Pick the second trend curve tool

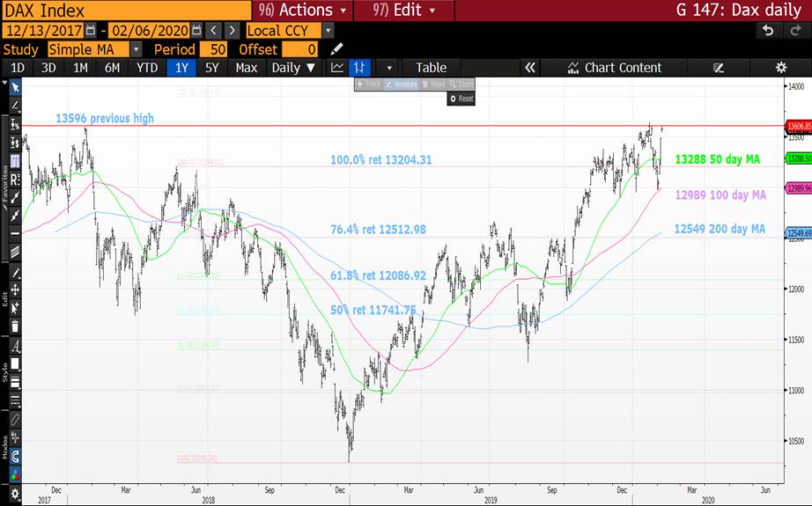(15, 216)
